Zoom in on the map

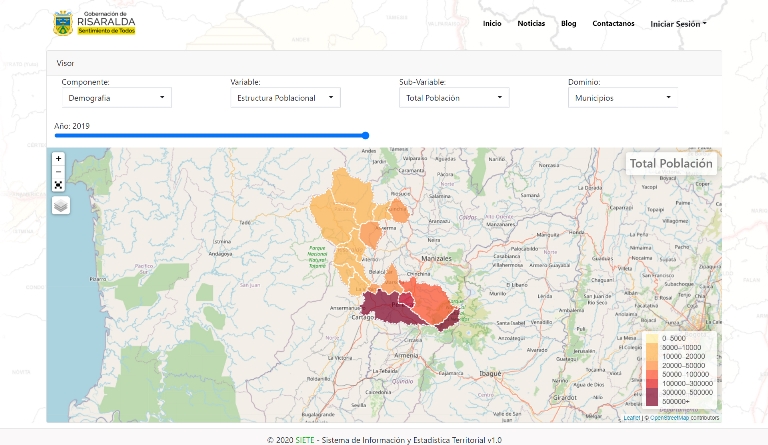[58, 158]
